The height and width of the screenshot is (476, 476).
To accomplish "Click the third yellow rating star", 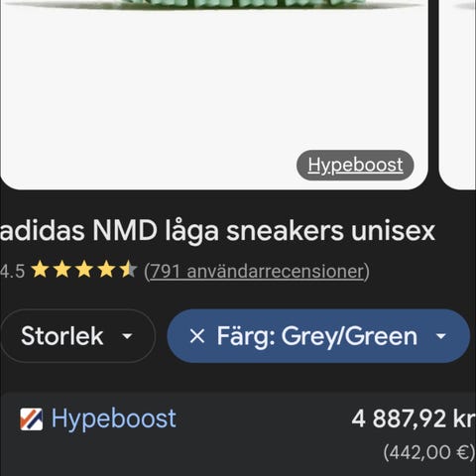I will pos(84,270).
